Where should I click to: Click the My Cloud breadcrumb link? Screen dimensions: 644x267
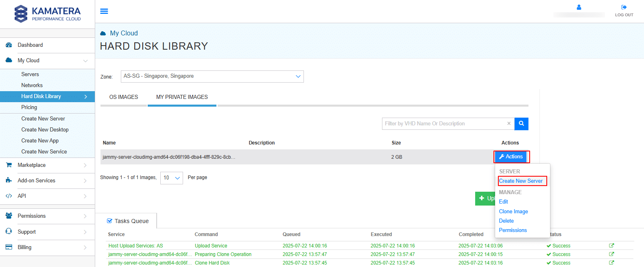tap(124, 33)
